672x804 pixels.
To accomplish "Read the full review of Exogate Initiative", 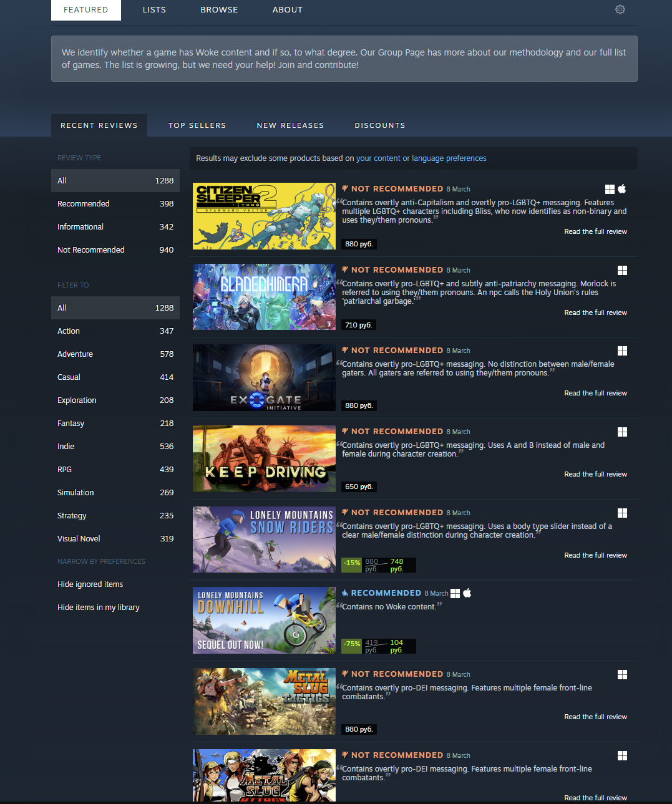I will pyautogui.click(x=595, y=393).
